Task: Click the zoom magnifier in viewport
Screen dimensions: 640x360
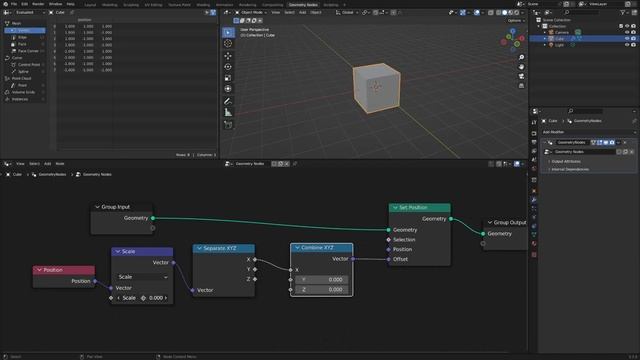Action: coord(521,57)
